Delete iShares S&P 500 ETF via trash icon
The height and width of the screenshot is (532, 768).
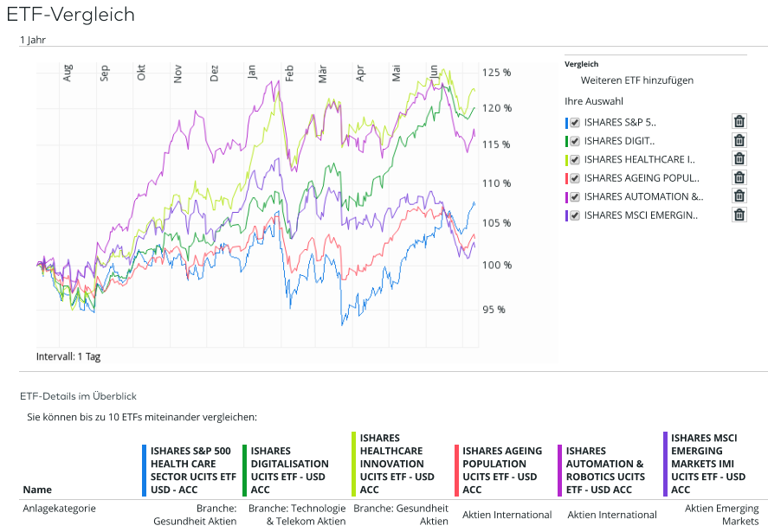(x=739, y=121)
